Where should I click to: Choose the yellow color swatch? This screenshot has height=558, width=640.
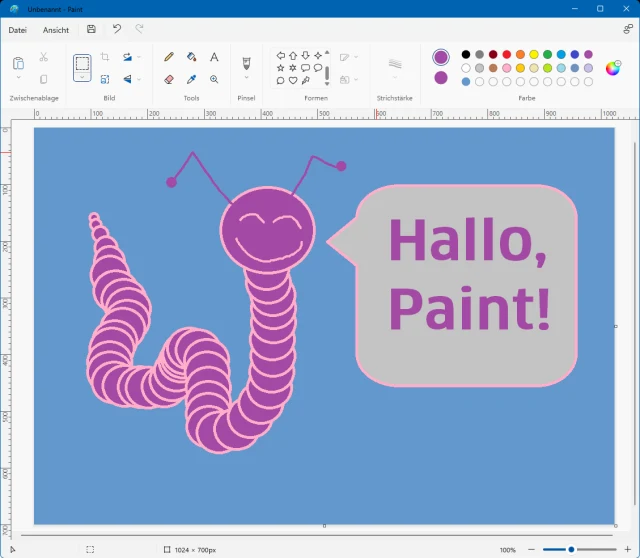point(534,54)
